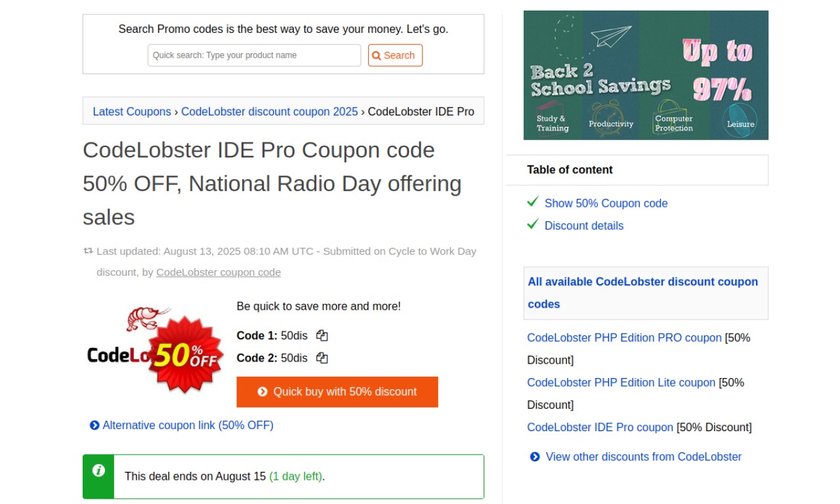Click the retweet icon beside Last updated
This screenshot has height=504, width=840.
point(88,251)
